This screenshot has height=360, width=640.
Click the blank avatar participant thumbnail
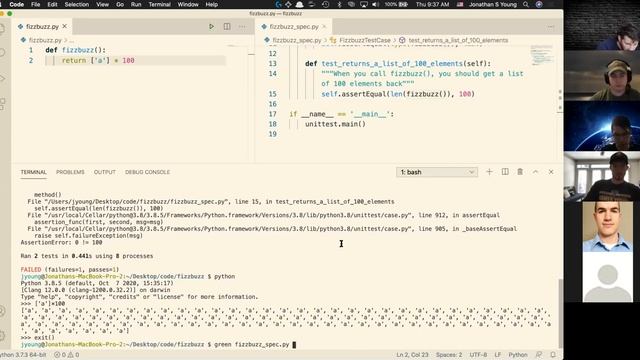point(607,277)
